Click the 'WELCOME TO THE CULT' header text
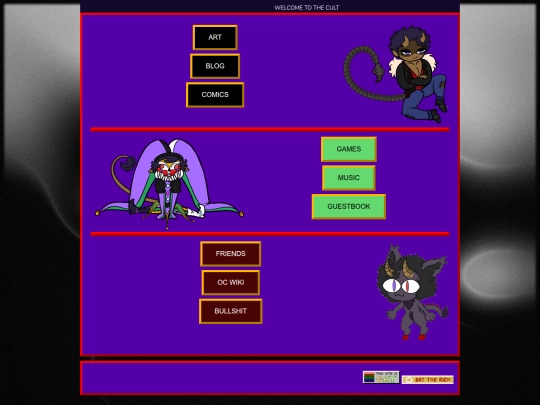 click(x=307, y=8)
